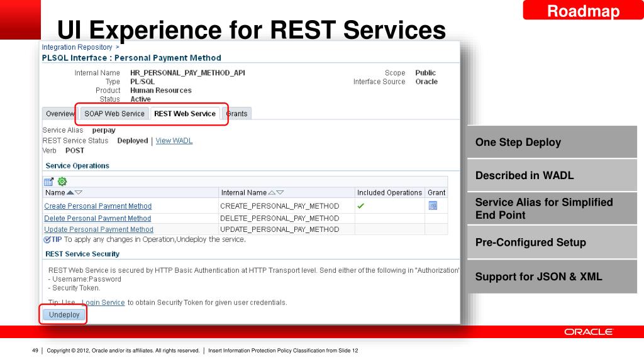Toggle Included Operations checkmark for Create Personal Payment Method
Viewport: 644px width, 362px height.
[360, 206]
